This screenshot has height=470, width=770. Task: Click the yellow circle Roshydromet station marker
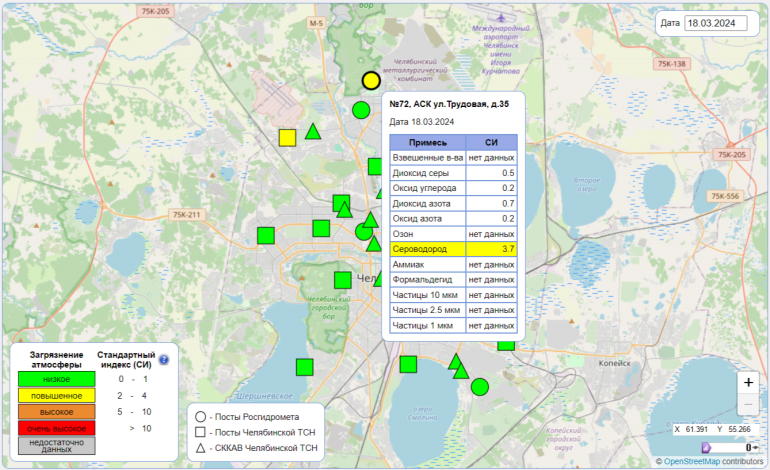pos(371,81)
